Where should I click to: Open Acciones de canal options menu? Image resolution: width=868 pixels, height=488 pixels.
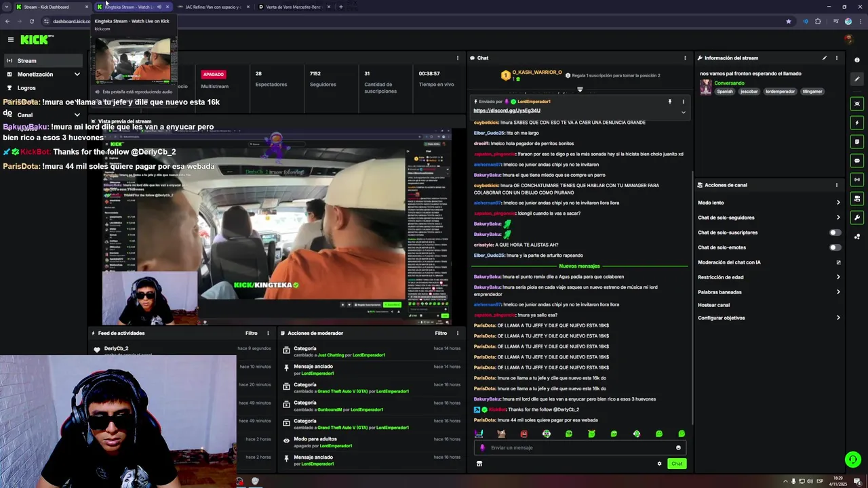pos(836,185)
